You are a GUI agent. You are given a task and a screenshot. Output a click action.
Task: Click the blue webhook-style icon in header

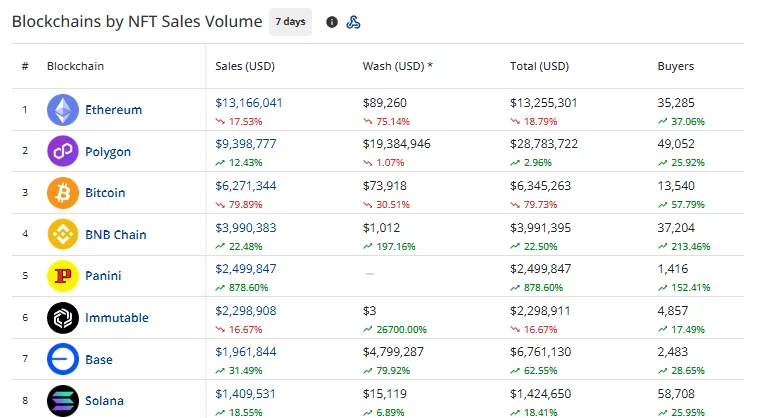(353, 22)
